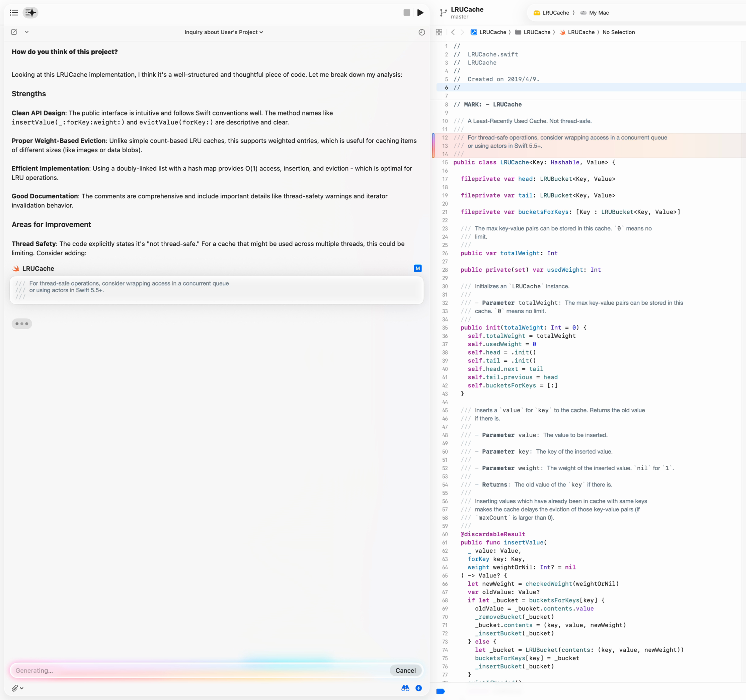Click the blue tag filter icon
This screenshot has width=746, height=700.
[440, 691]
